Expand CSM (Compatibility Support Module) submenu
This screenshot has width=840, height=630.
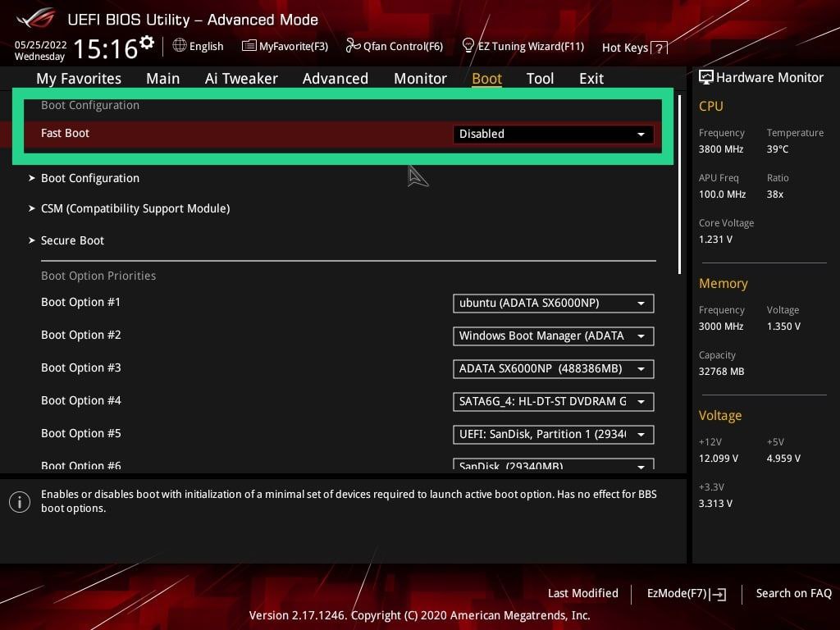(135, 208)
